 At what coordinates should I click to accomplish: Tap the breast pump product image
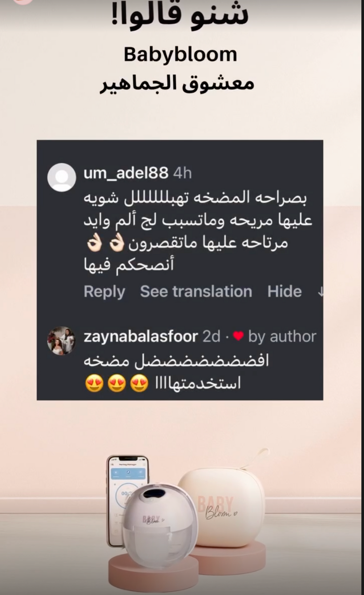[160, 526]
